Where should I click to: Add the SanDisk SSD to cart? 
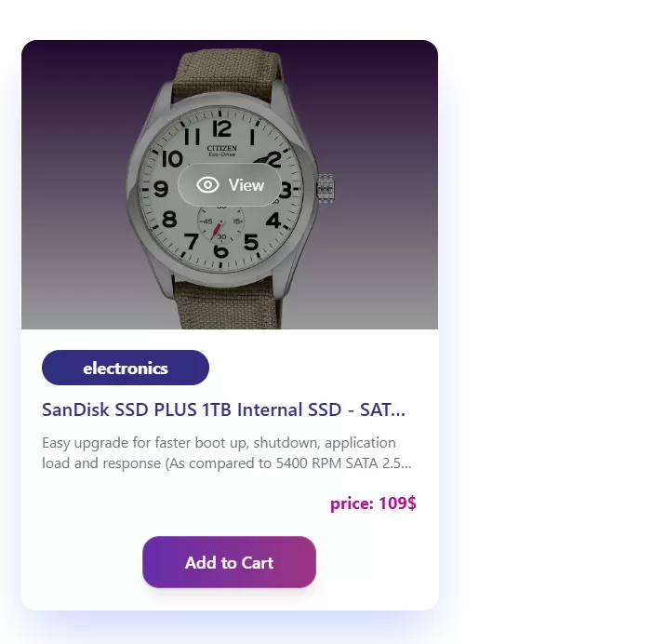pos(229,562)
